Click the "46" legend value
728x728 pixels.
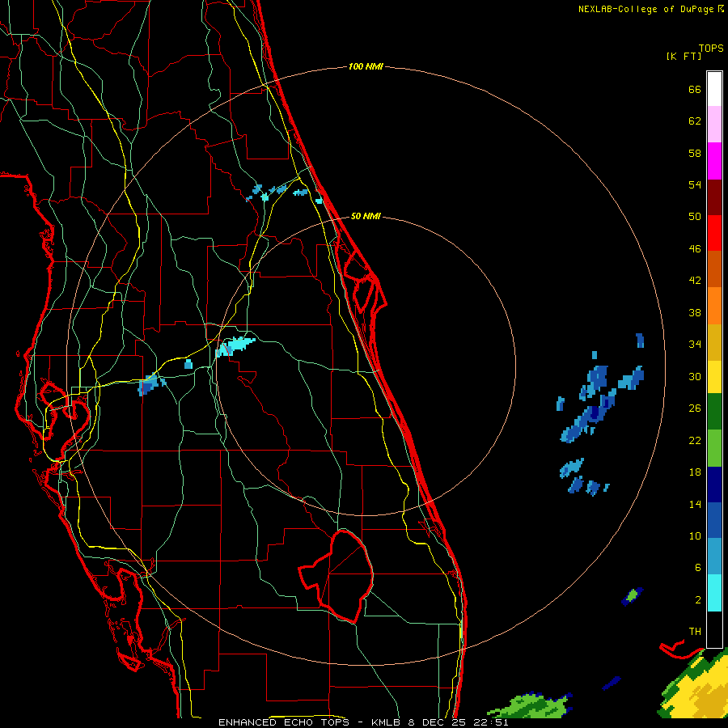(x=695, y=249)
